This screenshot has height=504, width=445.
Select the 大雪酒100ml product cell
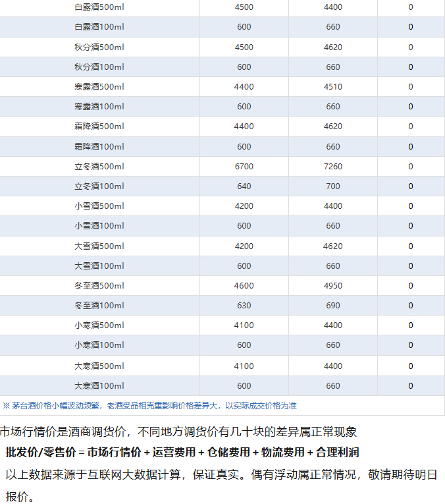point(99,266)
